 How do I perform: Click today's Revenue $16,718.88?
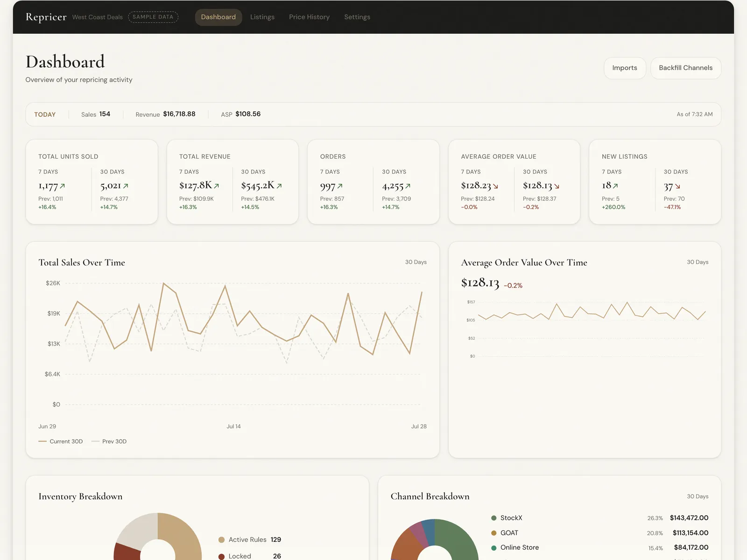(179, 114)
